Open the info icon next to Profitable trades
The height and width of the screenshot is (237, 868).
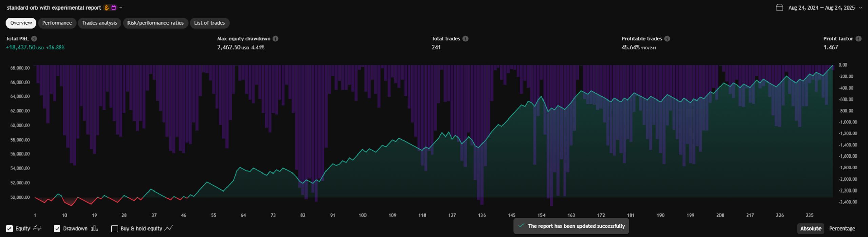[667, 39]
